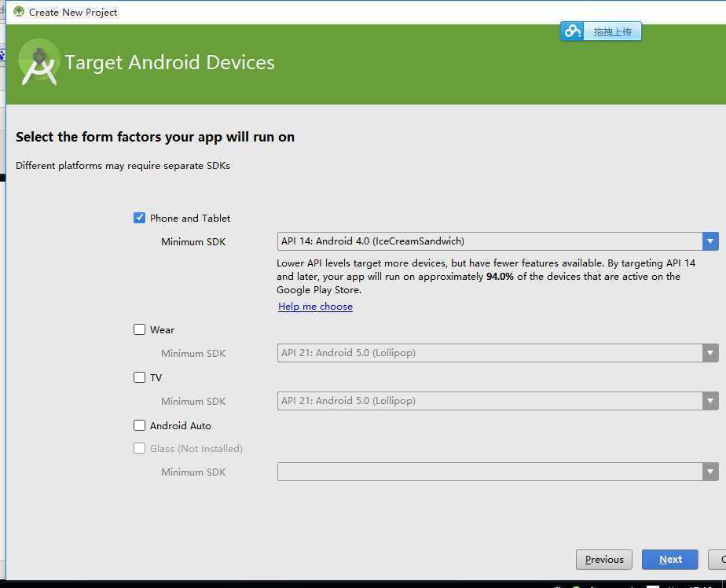Click the Android Studio logo in header
The width and height of the screenshot is (726, 588).
39,62
